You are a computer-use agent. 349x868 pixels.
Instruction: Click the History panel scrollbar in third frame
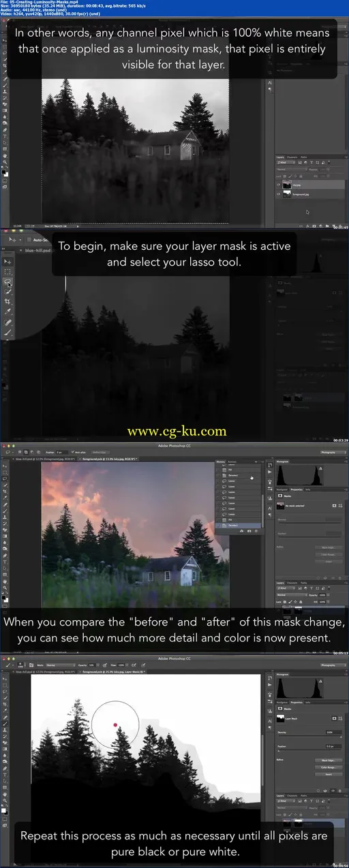click(x=263, y=511)
